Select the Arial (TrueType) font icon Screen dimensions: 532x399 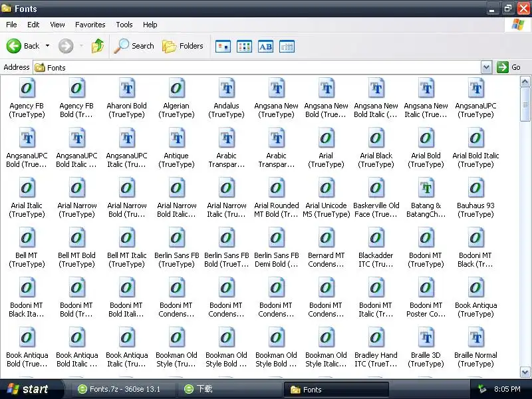(x=326, y=138)
